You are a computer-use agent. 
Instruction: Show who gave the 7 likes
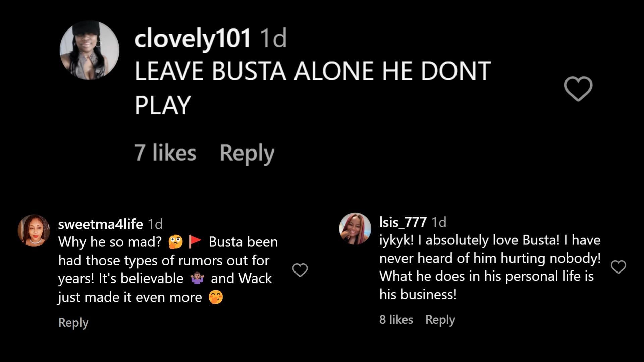pos(165,153)
